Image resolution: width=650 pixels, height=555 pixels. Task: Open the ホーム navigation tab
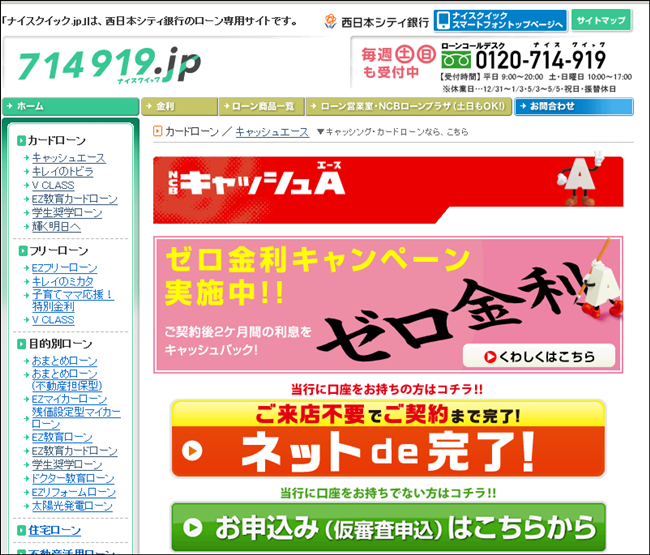[x=70, y=107]
